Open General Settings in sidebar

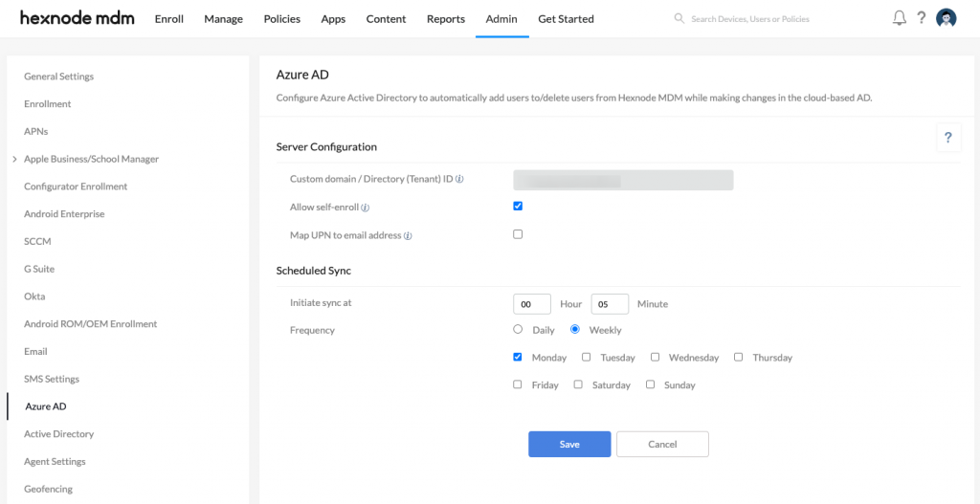pyautogui.click(x=58, y=77)
